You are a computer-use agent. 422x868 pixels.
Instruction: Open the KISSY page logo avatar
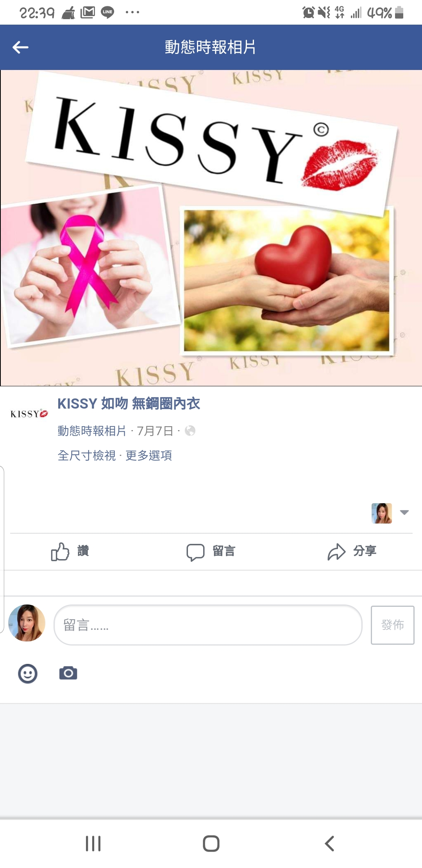click(29, 414)
